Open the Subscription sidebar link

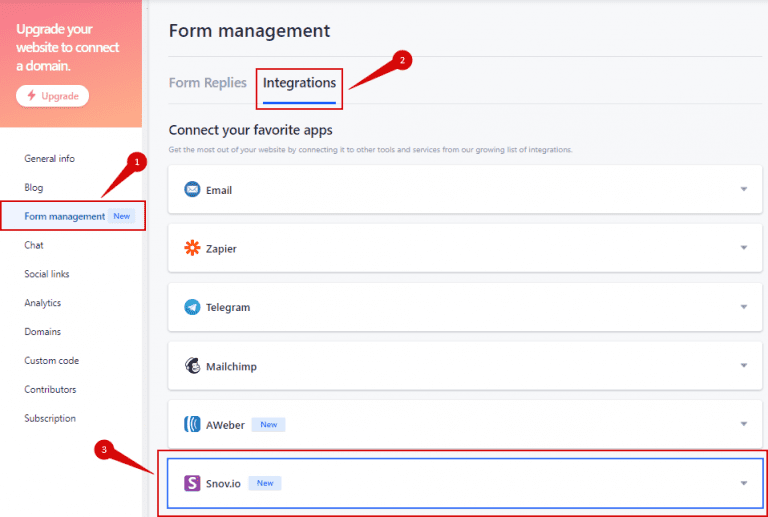50,418
